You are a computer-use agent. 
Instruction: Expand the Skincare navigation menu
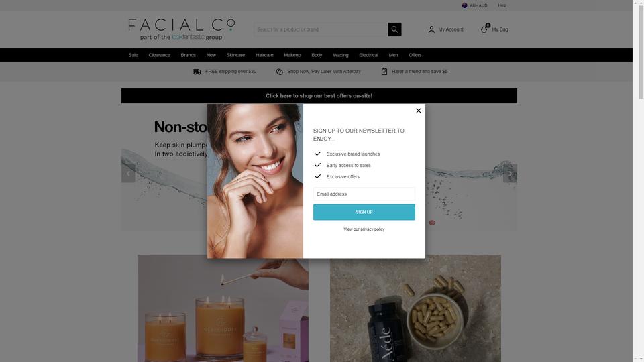point(235,55)
